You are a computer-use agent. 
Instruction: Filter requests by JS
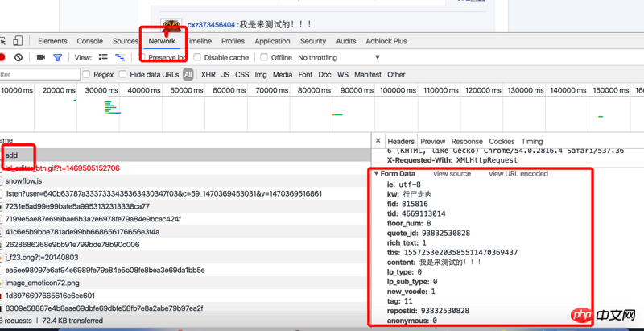pyautogui.click(x=225, y=74)
